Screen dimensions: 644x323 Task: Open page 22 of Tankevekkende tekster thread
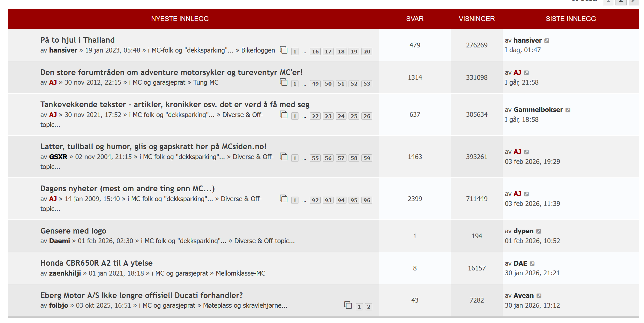[x=315, y=116]
